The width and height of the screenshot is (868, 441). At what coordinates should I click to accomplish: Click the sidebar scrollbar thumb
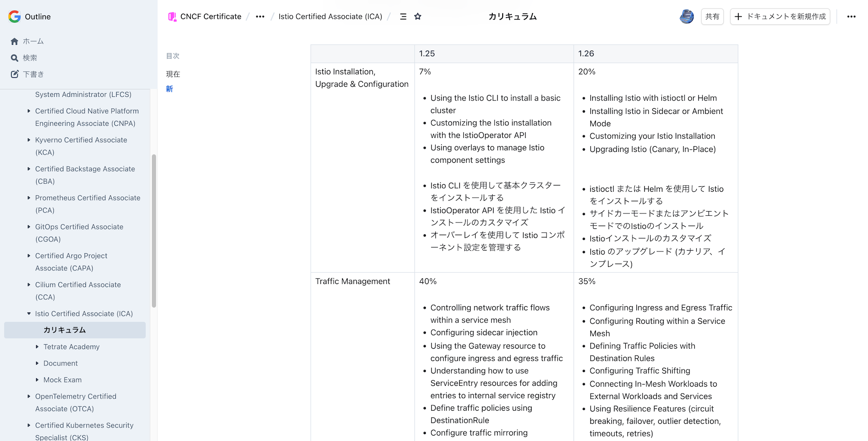click(x=154, y=231)
